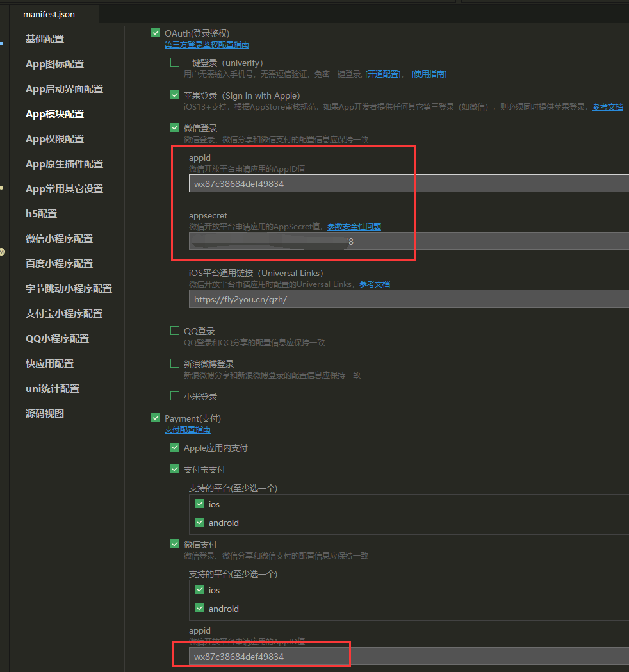Viewport: 629px width, 672px height.
Task: Open QQ小程序配置 section
Action: point(57,339)
